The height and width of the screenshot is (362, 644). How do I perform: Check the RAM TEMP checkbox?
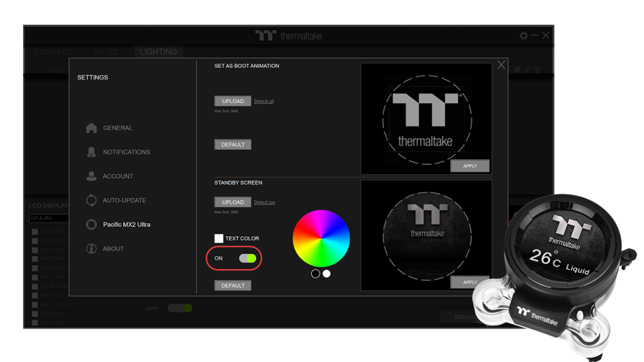click(x=35, y=314)
